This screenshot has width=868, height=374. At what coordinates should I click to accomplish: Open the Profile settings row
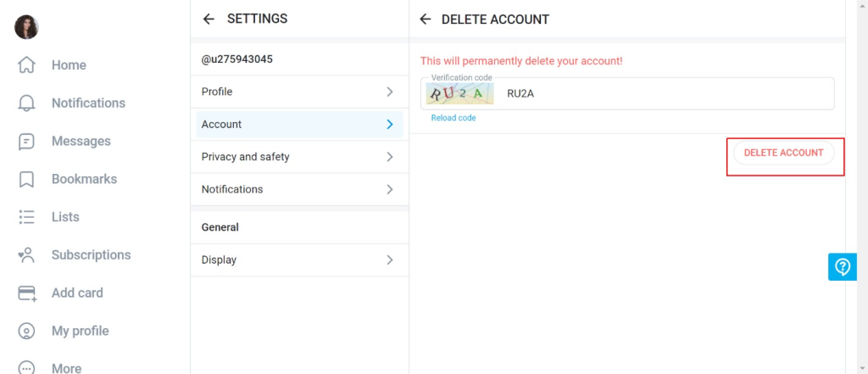(299, 92)
